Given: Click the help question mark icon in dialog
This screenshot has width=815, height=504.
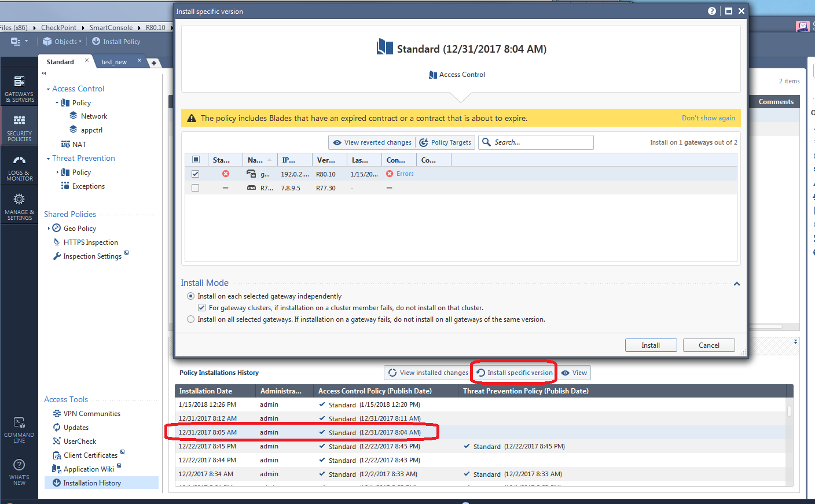Looking at the screenshot, I should point(712,11).
